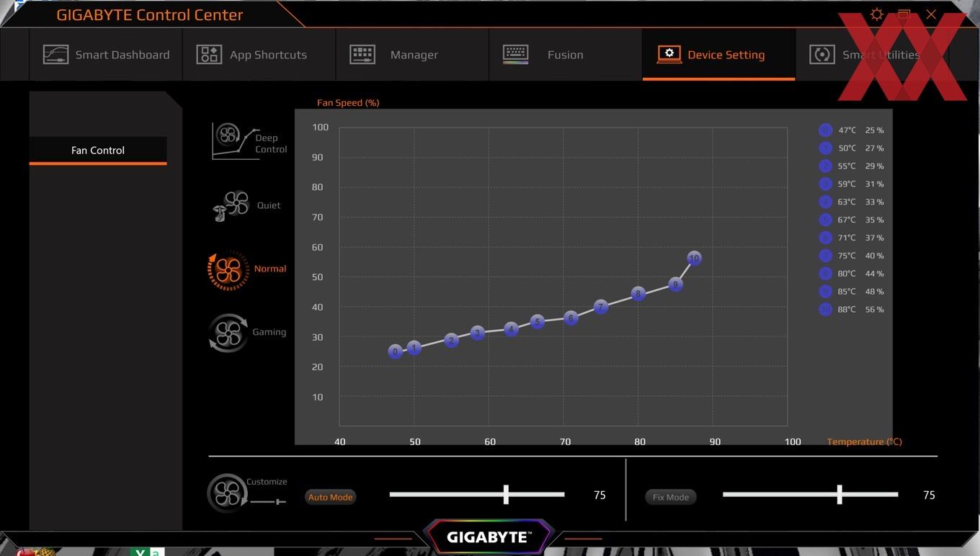This screenshot has width=980, height=556.
Task: Click the 67°C 35 % legend entry
Action: coord(852,220)
